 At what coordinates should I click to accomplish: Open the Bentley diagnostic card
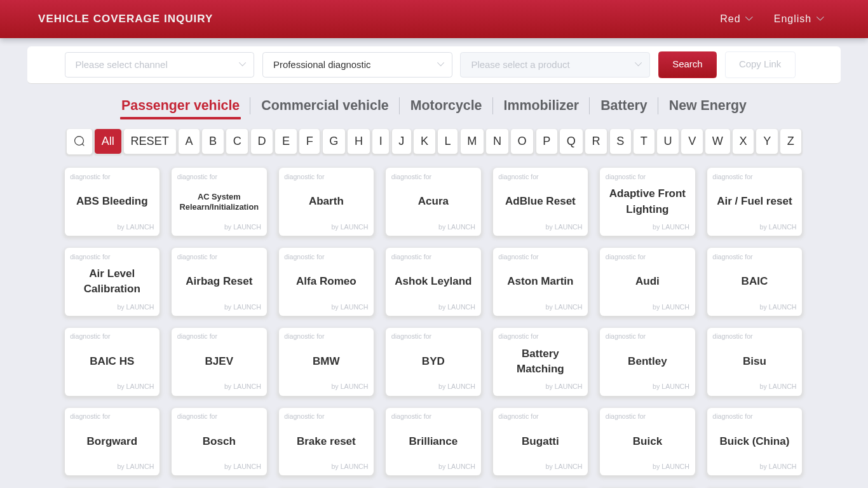click(648, 362)
